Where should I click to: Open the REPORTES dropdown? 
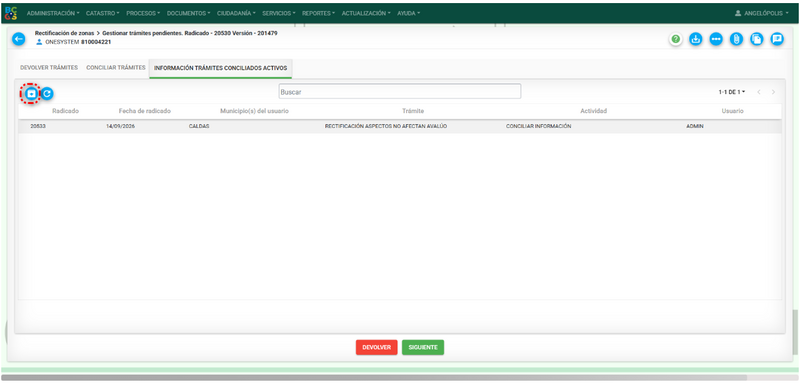pyautogui.click(x=319, y=13)
